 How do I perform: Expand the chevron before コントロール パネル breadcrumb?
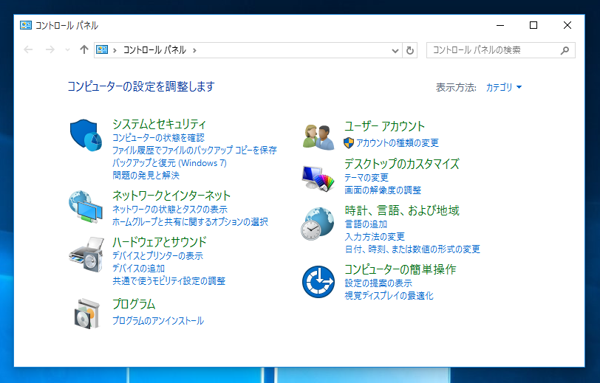click(114, 51)
